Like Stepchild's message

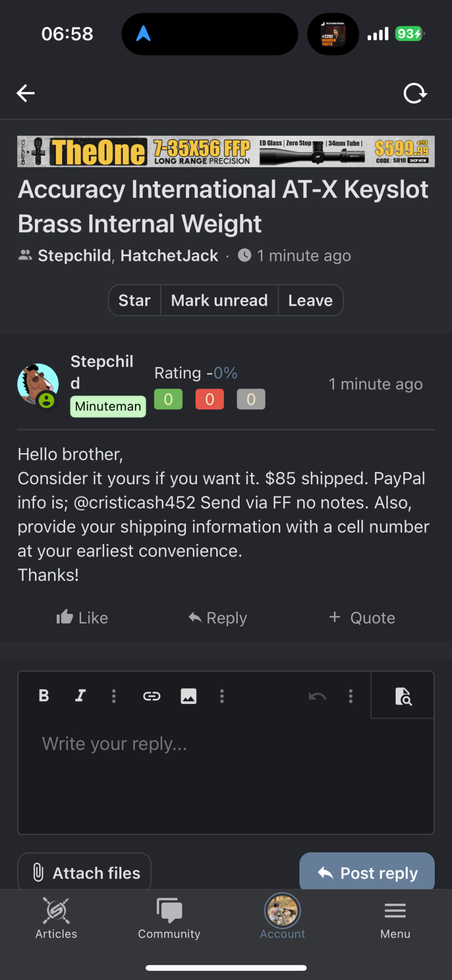[x=82, y=618]
